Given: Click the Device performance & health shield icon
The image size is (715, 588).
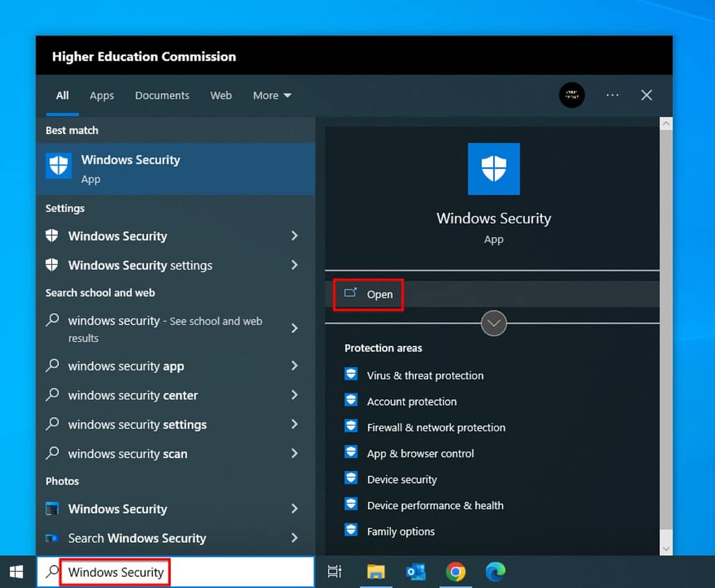Looking at the screenshot, I should click(x=351, y=504).
